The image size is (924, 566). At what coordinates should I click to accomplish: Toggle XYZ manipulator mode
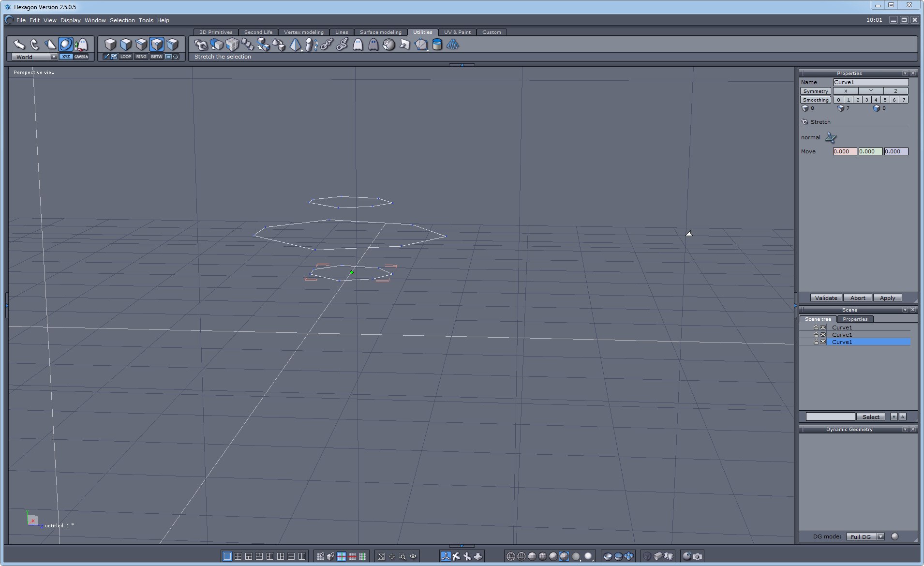[x=66, y=57]
